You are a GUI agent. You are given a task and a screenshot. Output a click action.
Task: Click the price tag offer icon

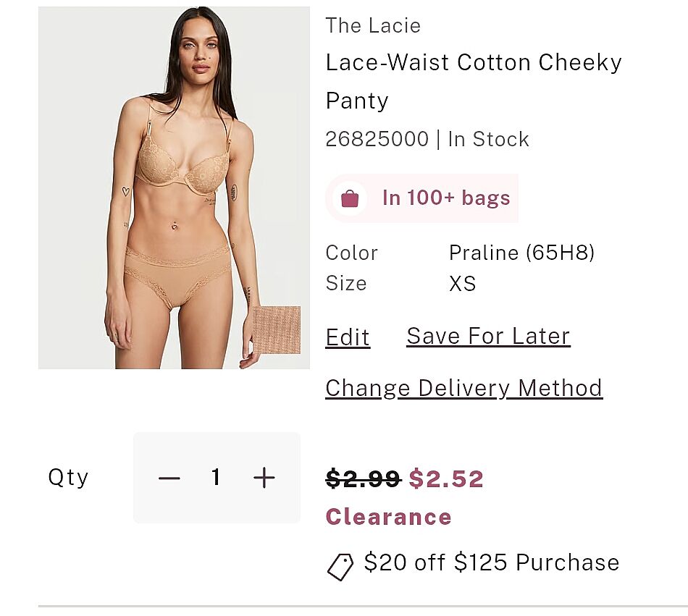point(340,567)
